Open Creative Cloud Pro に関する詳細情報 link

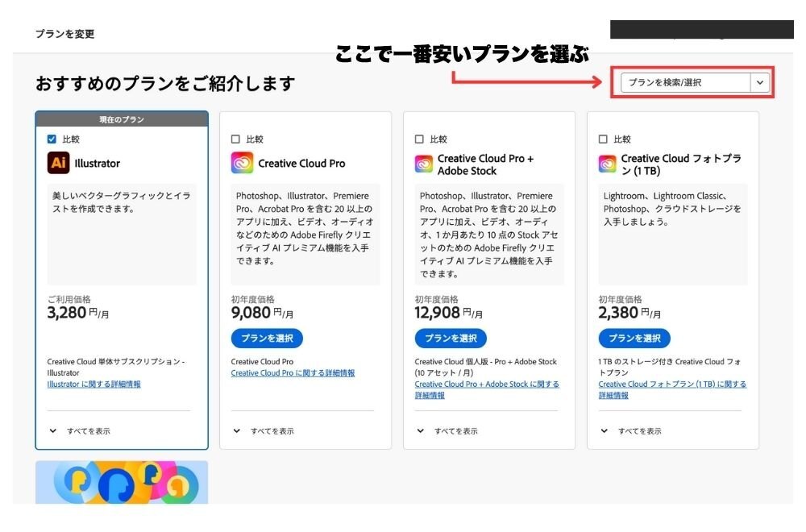pos(293,372)
